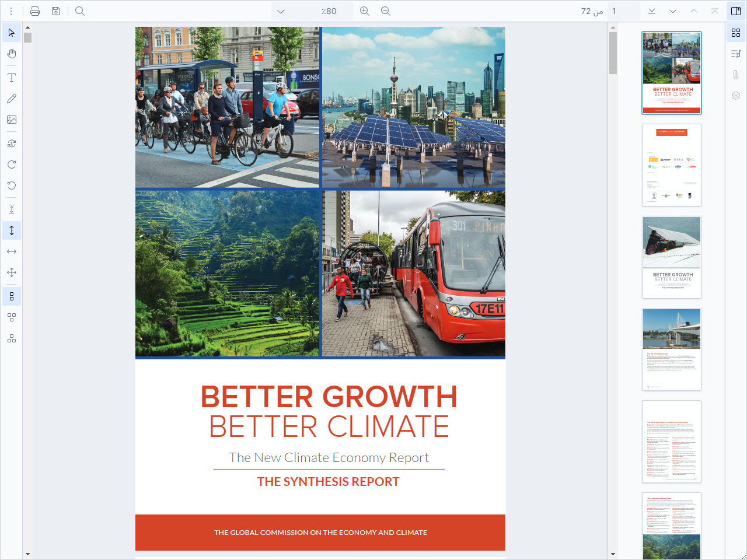Go to the previous page
The width and height of the screenshot is (747, 560).
pyautogui.click(x=694, y=11)
